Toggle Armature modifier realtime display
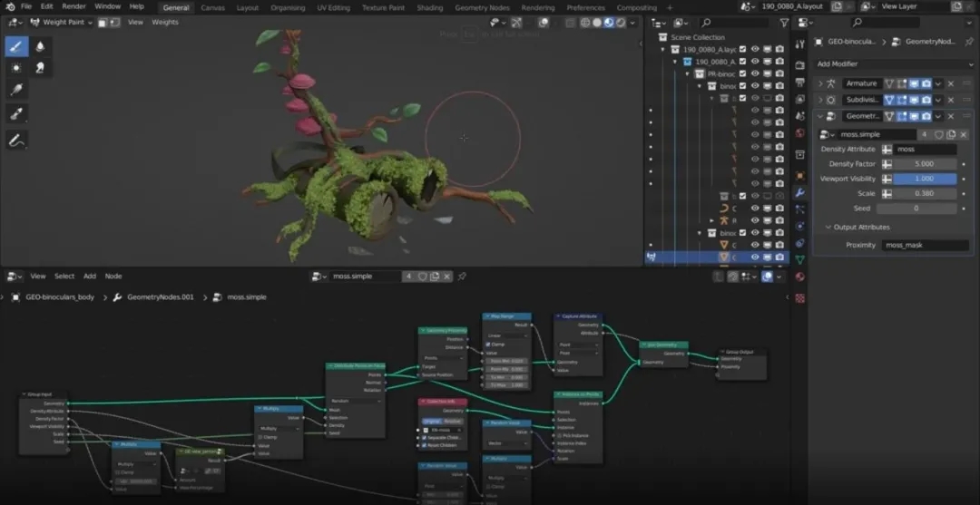 (x=913, y=83)
